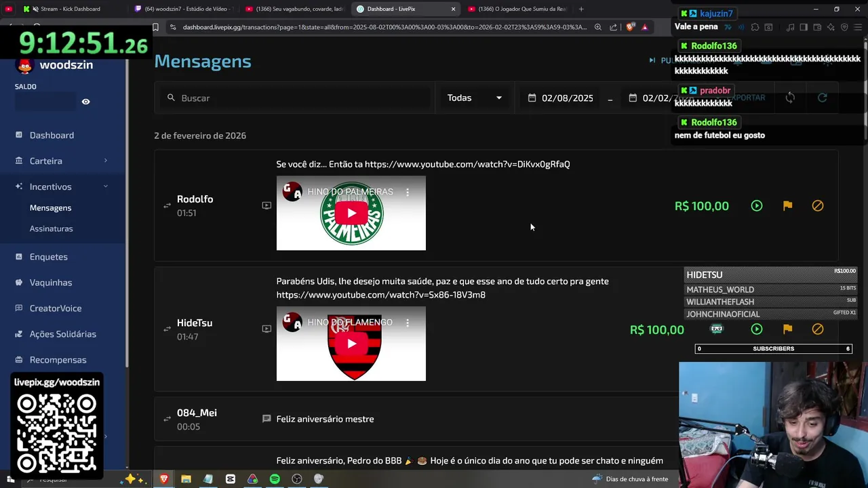Viewport: 868px width, 488px height.
Task: Click the Incentivos sparkle icon
Action: pyautogui.click(x=19, y=186)
